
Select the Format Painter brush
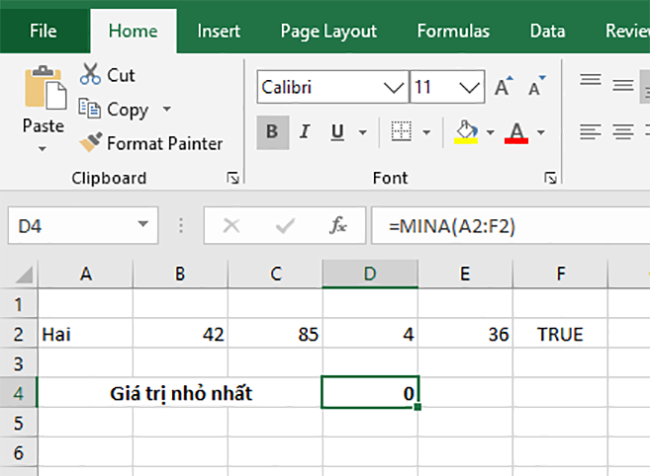pyautogui.click(x=91, y=143)
